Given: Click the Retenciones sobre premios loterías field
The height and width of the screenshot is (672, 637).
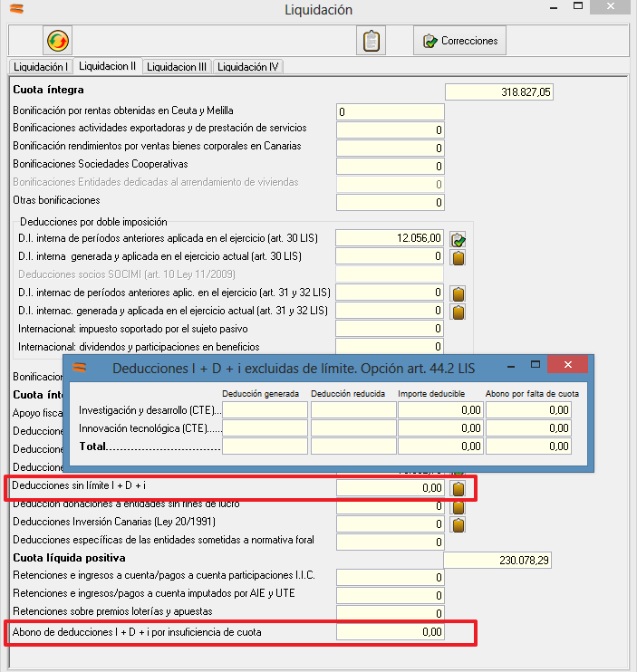Looking at the screenshot, I should point(391,613).
